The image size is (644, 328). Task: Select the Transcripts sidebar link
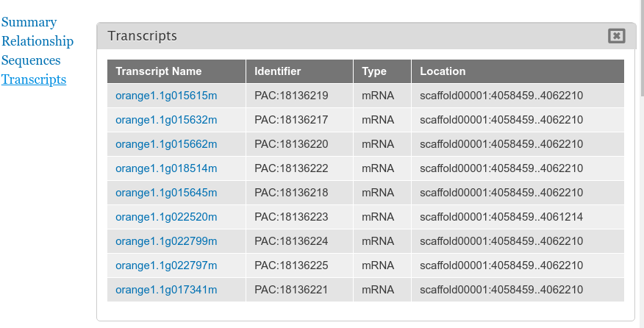[34, 79]
